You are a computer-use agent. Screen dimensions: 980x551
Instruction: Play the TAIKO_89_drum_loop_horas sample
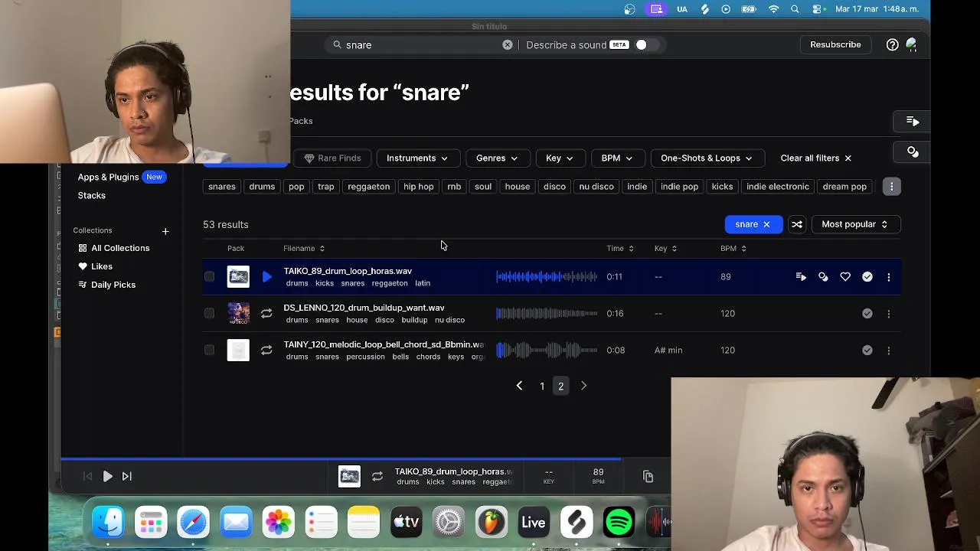266,277
